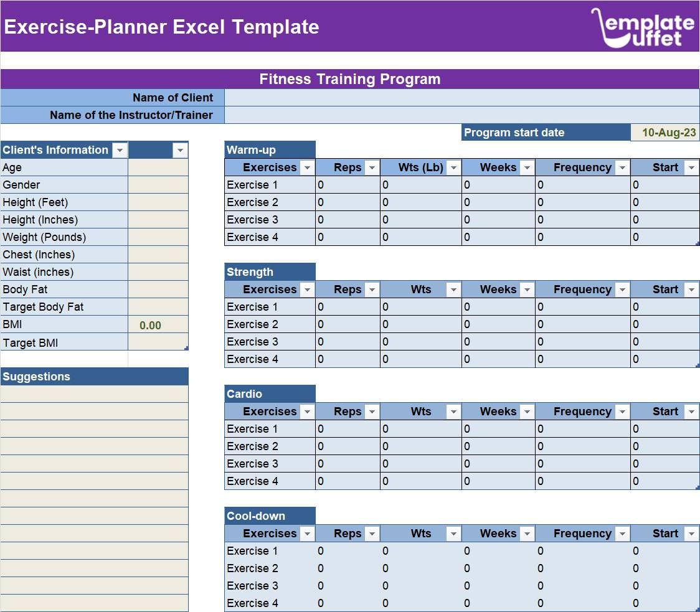Screen dimensions: 700x612
Task: Open the Exercises filter dropdown in Strength table
Action: tap(308, 289)
